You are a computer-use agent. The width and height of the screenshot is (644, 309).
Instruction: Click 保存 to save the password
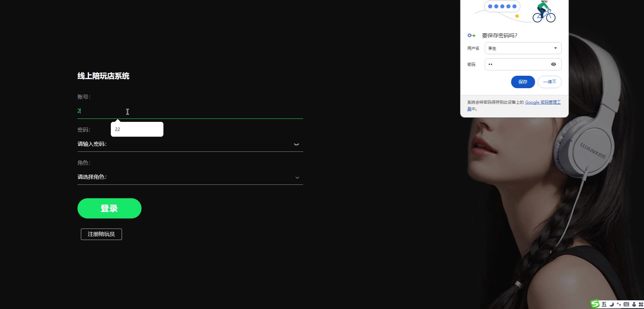pyautogui.click(x=523, y=82)
